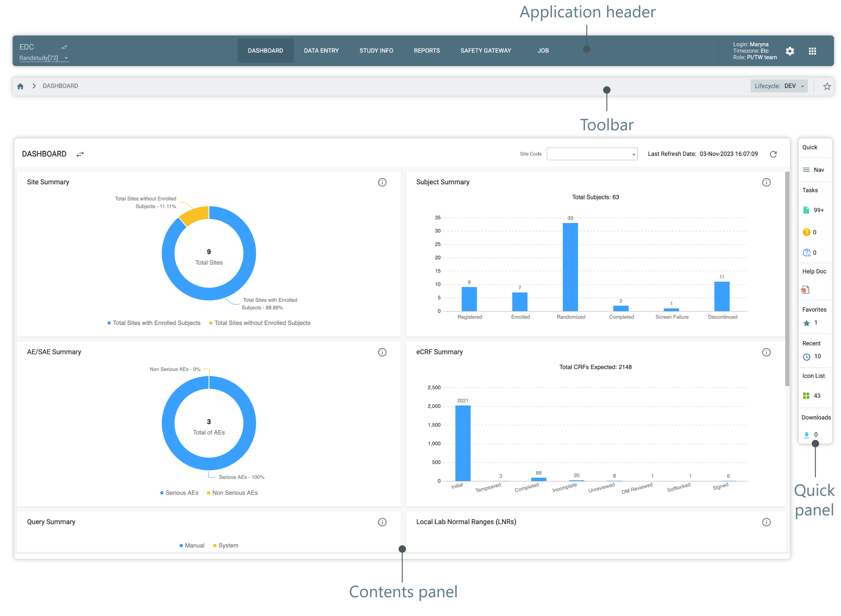Click the Registered bar in Subject Summary
841x616 pixels.
[x=469, y=299]
